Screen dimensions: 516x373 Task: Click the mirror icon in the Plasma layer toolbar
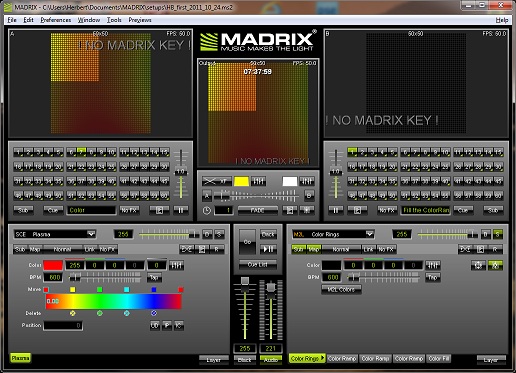pyautogui.click(x=187, y=249)
